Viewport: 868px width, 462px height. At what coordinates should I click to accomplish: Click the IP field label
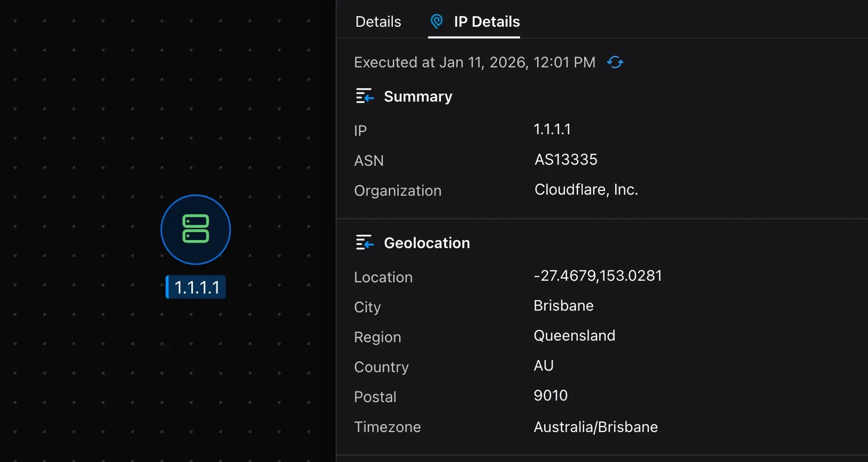click(360, 130)
